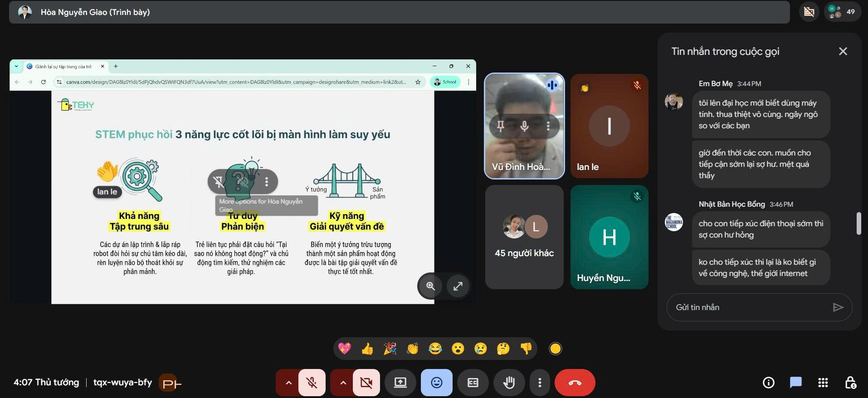Expand the tab search chevron in the shared browser
868x398 pixels.
coord(16,66)
